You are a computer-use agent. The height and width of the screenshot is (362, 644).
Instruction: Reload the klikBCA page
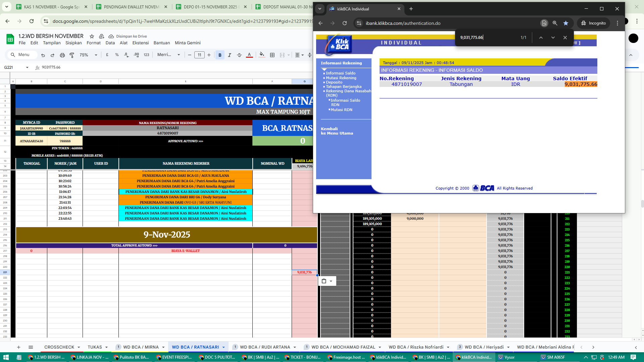(345, 23)
